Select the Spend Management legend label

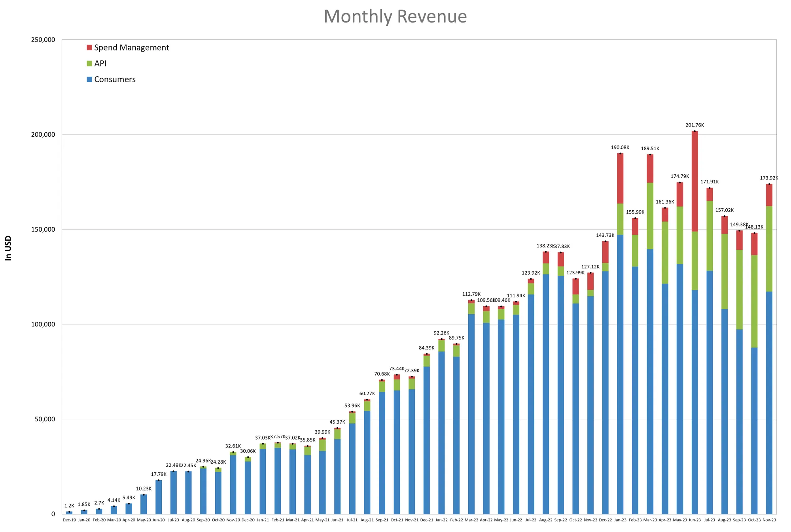131,48
